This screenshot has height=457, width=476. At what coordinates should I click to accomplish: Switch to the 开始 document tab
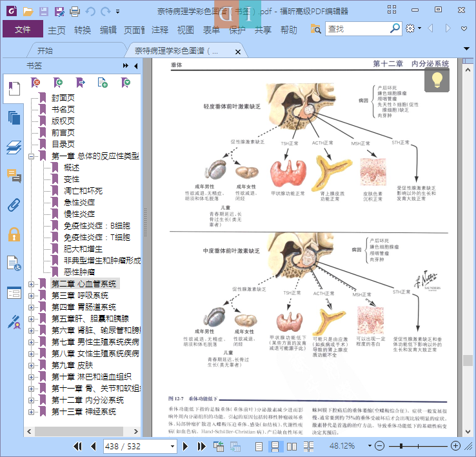[45, 51]
